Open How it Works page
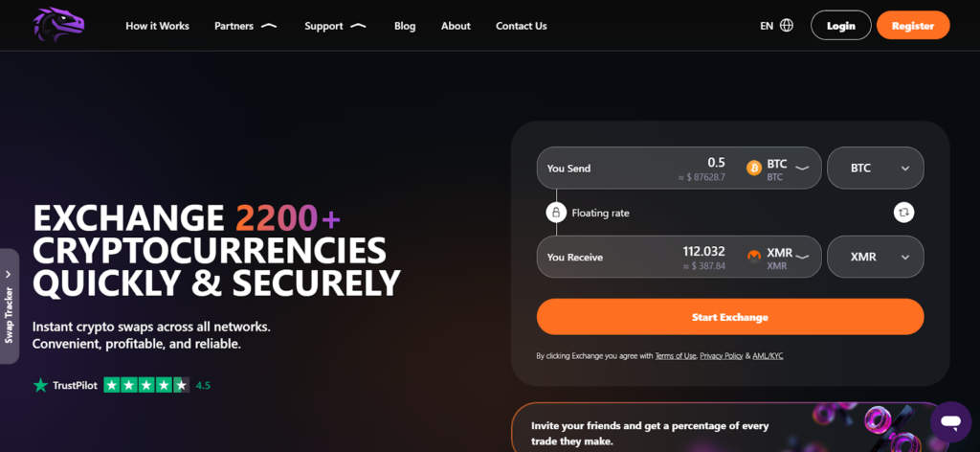This screenshot has height=452, width=980. [x=157, y=26]
